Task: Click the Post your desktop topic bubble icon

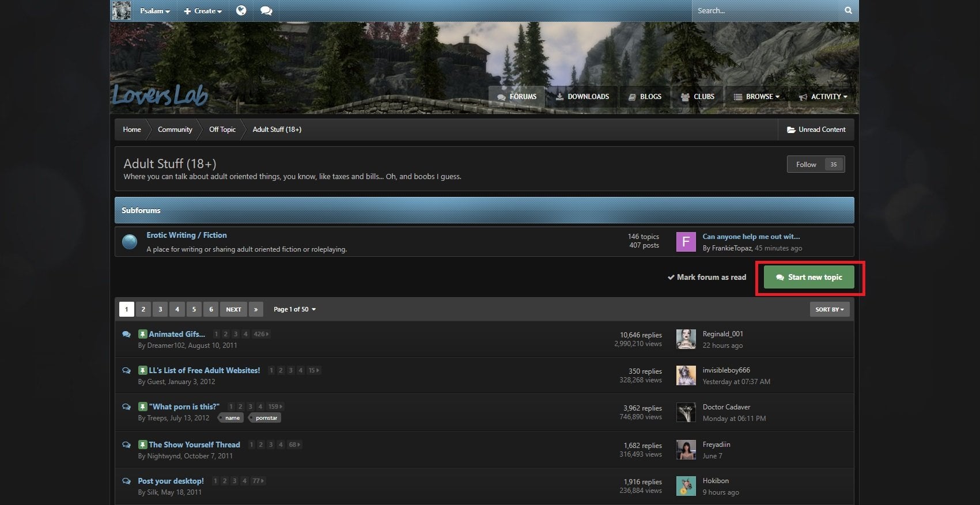Action: 126,481
